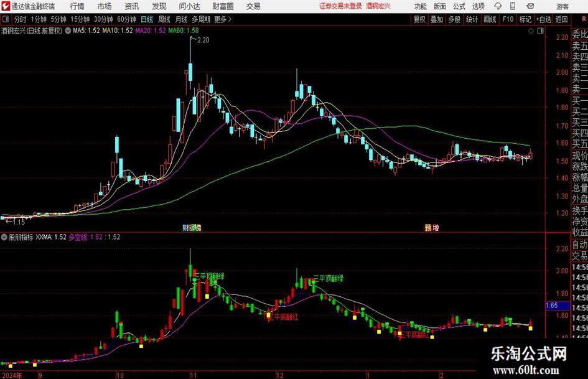Click the 画线 draw line button

click(490, 19)
